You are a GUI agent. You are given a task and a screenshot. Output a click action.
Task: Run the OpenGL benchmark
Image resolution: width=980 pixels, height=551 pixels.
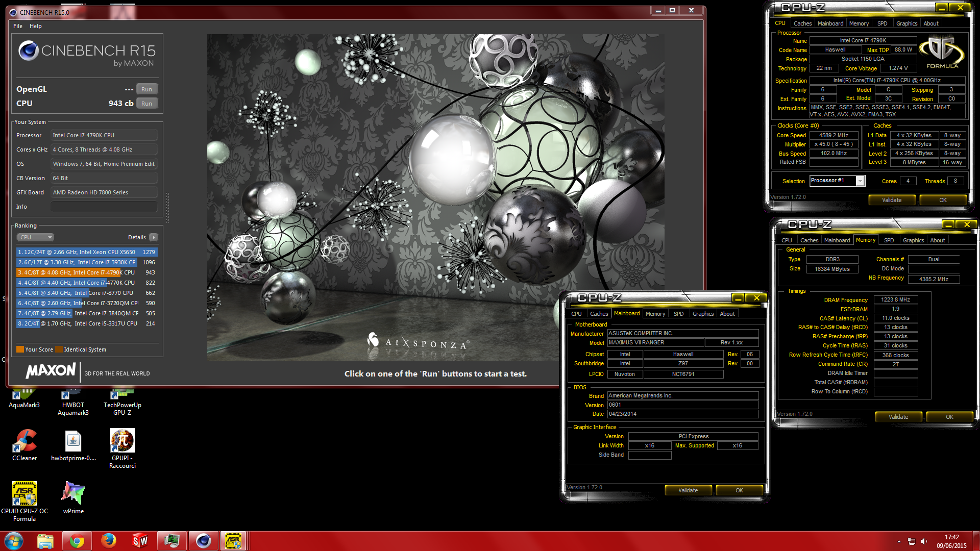pyautogui.click(x=147, y=89)
